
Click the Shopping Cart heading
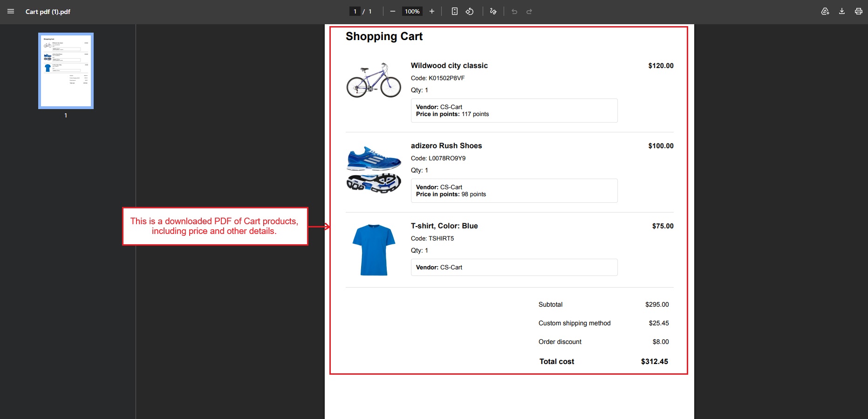tap(384, 36)
